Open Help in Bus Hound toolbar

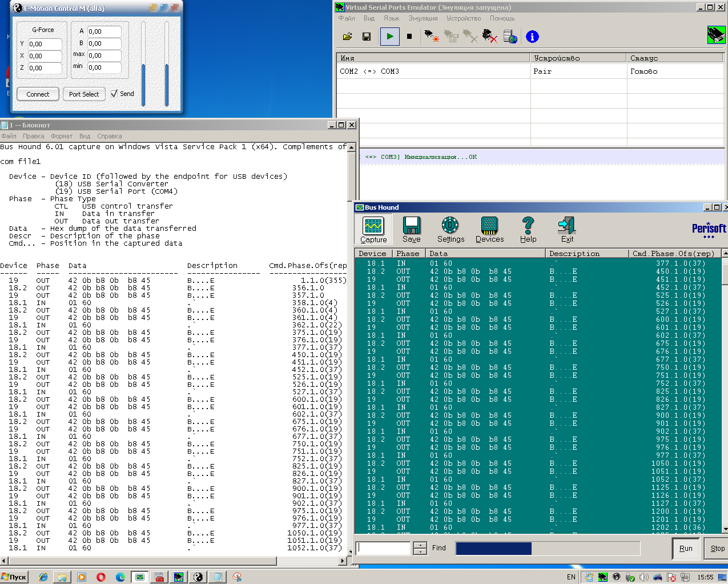coord(528,230)
